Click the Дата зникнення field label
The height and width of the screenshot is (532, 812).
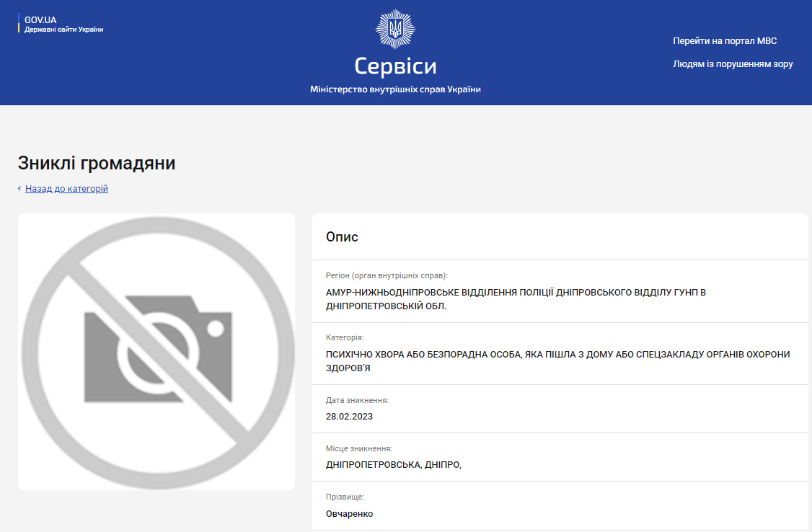tap(357, 401)
